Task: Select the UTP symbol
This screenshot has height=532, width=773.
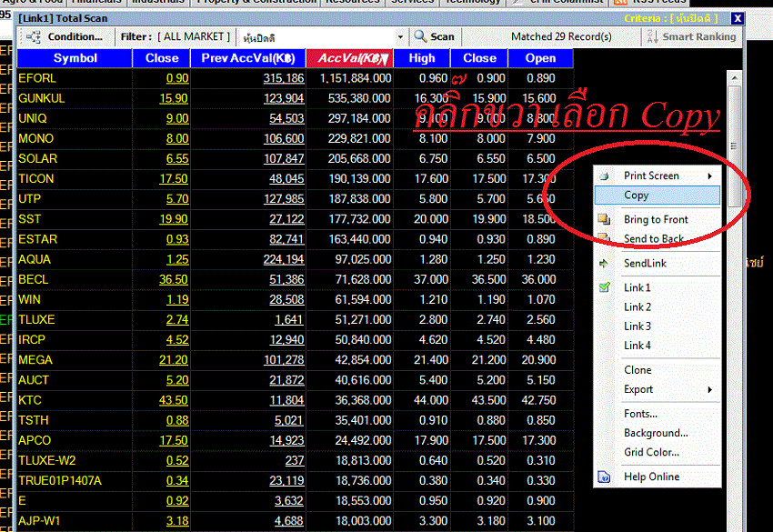Action: [x=30, y=199]
